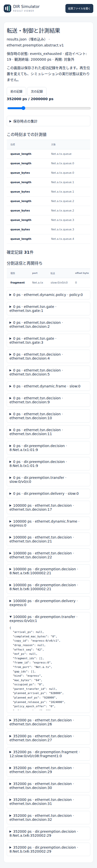97x868 pixels.
Task: Expand the ethernet.tsn.decision:17 record
Action: 48,507
